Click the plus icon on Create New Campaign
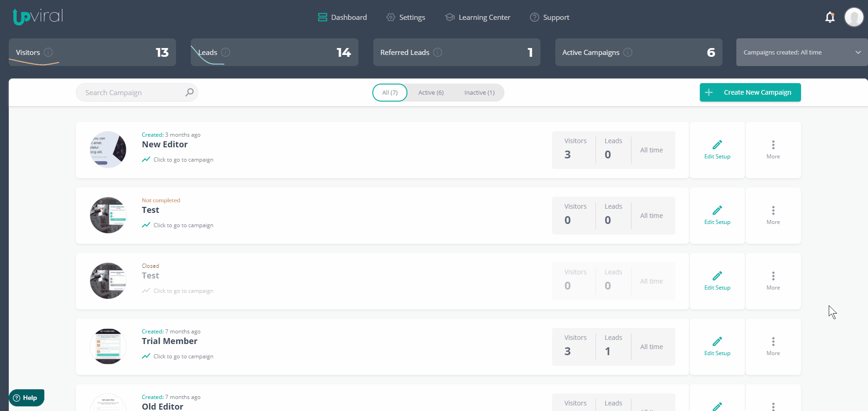This screenshot has height=411, width=868. (x=709, y=92)
